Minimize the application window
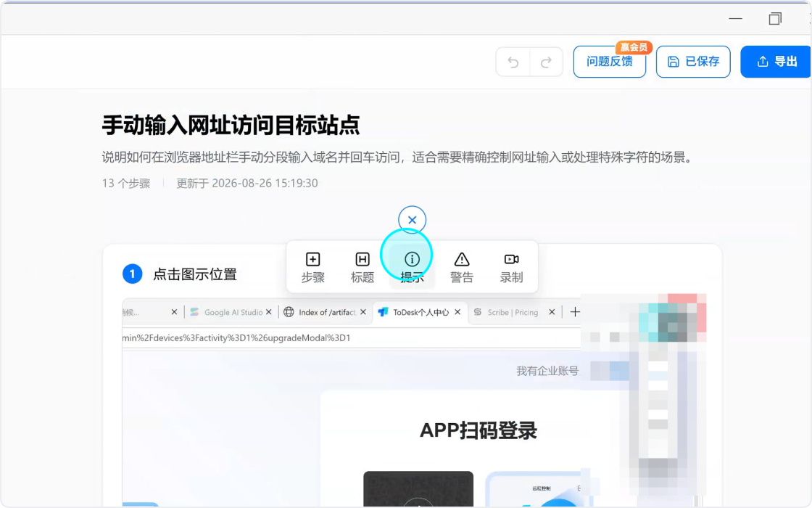Image resolution: width=812 pixels, height=508 pixels. (735, 19)
